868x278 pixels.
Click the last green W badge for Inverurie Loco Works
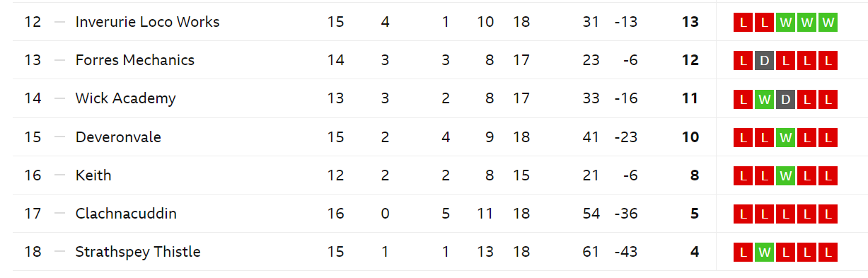[x=828, y=23]
